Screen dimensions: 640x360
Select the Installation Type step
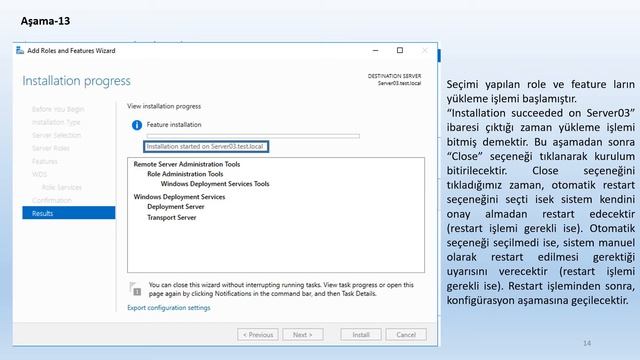pos(56,122)
